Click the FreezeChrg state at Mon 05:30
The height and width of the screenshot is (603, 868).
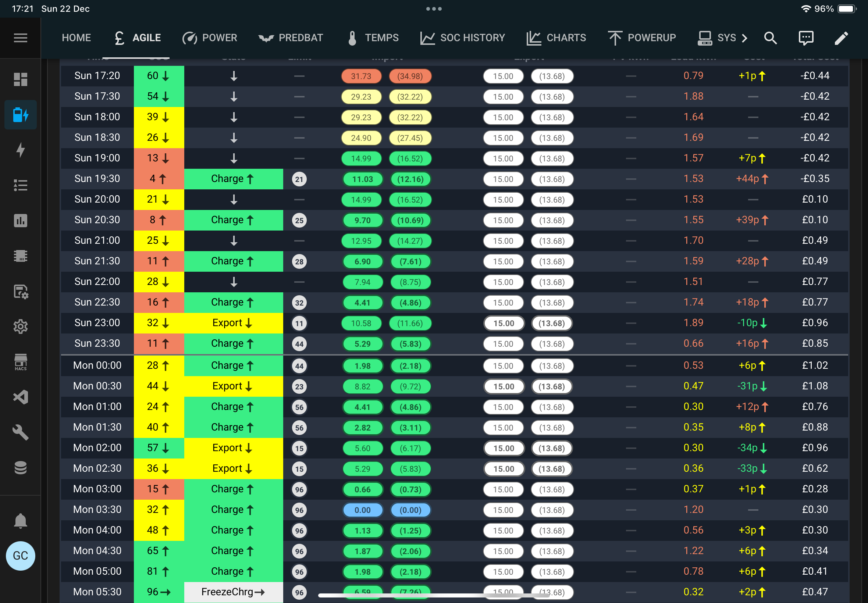[x=233, y=592]
